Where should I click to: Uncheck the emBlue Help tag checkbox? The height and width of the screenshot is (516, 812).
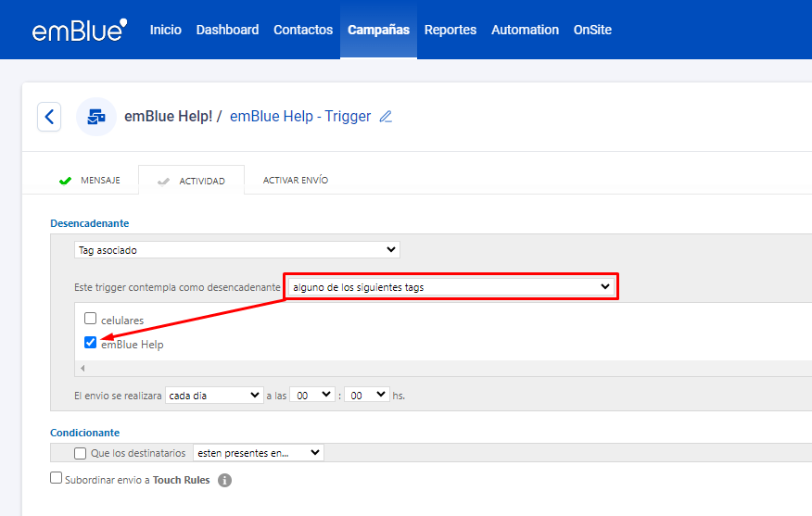pos(91,343)
